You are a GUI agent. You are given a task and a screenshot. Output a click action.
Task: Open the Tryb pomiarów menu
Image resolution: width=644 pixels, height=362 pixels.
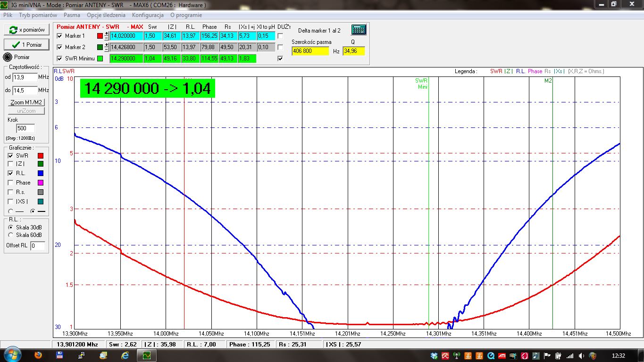click(x=38, y=15)
